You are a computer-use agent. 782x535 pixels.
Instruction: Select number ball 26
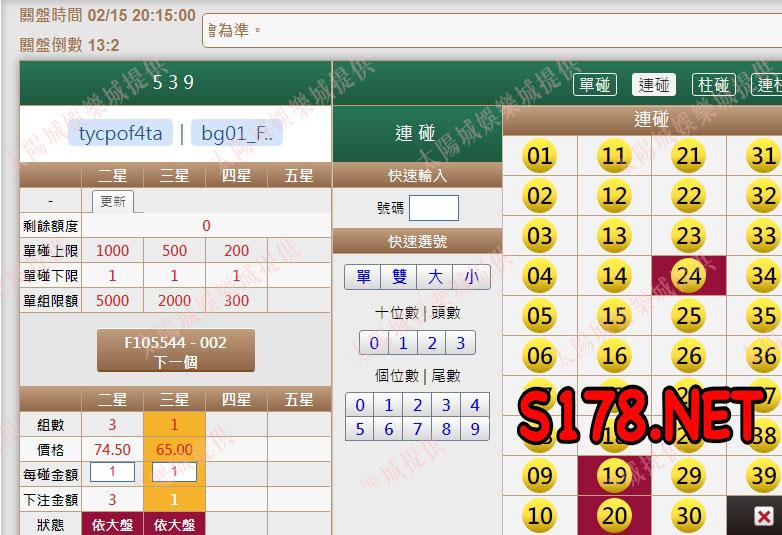(689, 356)
